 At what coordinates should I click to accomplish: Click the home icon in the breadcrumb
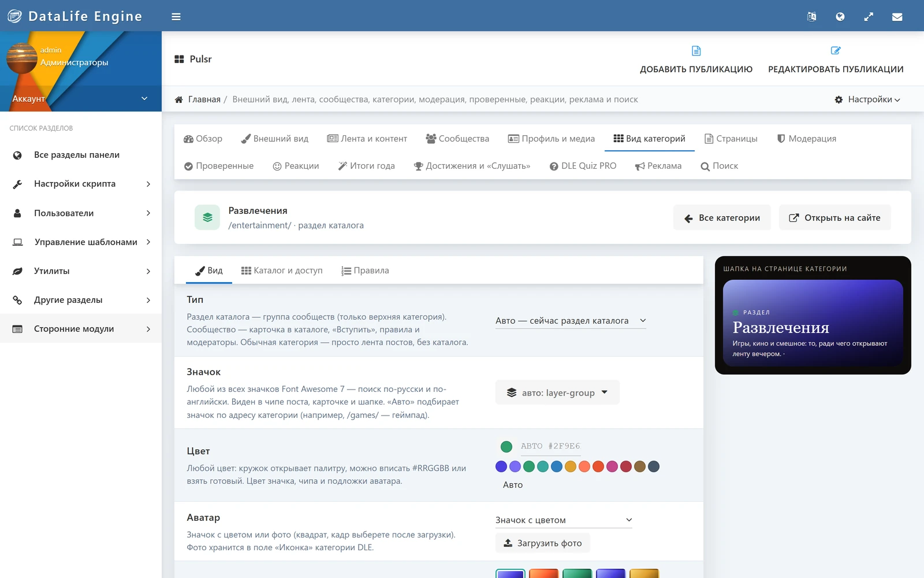pos(179,99)
